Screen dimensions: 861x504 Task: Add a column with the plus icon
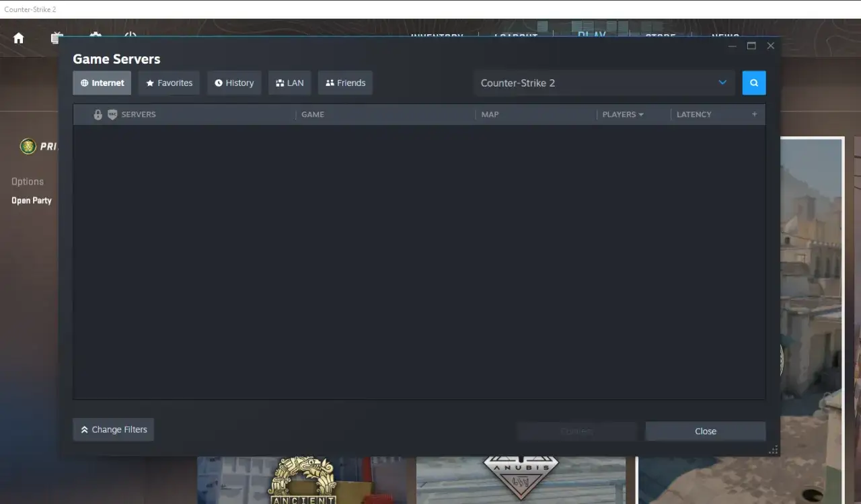click(x=754, y=114)
